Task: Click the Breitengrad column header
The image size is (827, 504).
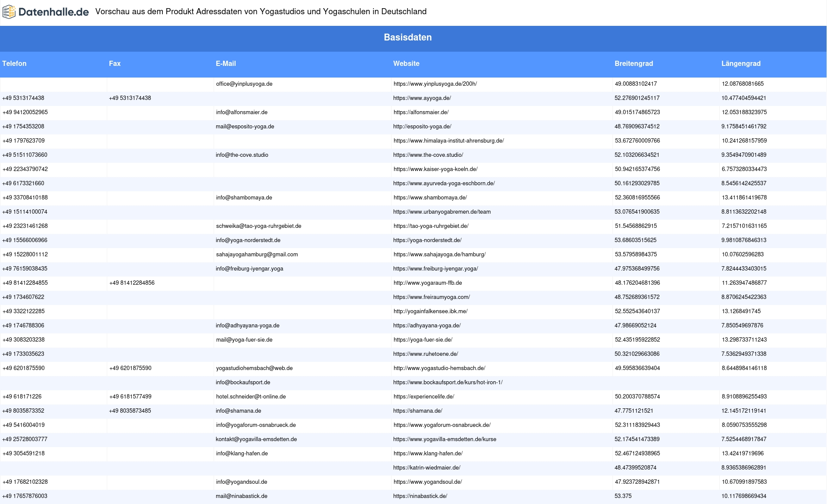Action: tap(634, 63)
